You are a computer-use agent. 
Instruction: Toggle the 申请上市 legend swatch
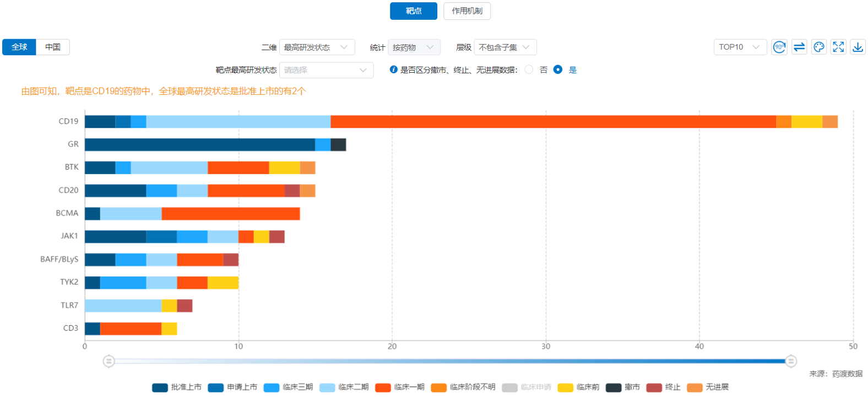point(215,387)
